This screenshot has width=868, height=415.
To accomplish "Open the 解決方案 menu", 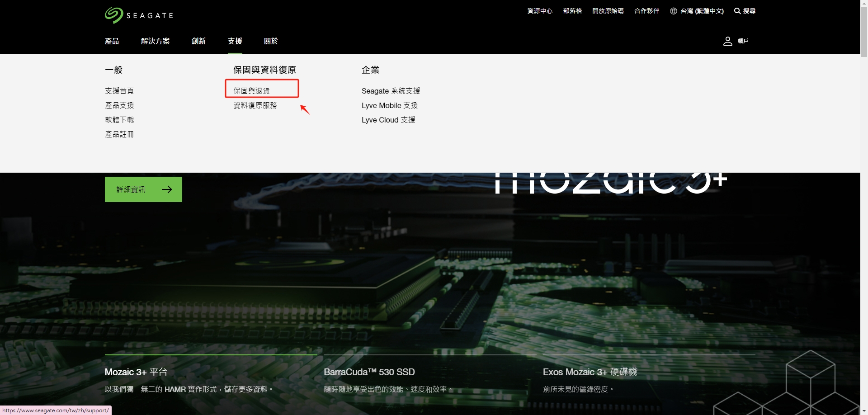I will (x=156, y=41).
